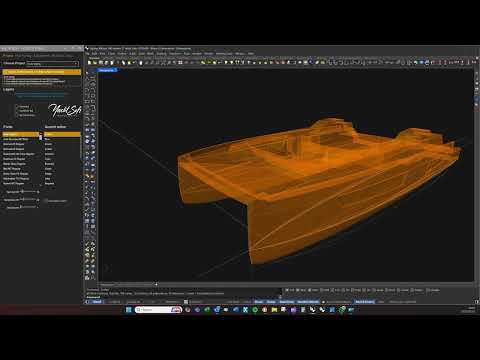Screen dimensions: 480x360
Task: Toggle the Cen object snap checkbox
Action: (x=333, y=290)
